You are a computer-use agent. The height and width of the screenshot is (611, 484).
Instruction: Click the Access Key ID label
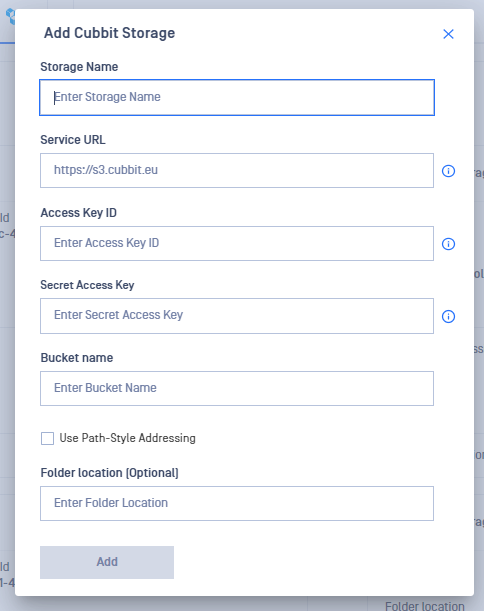79,213
